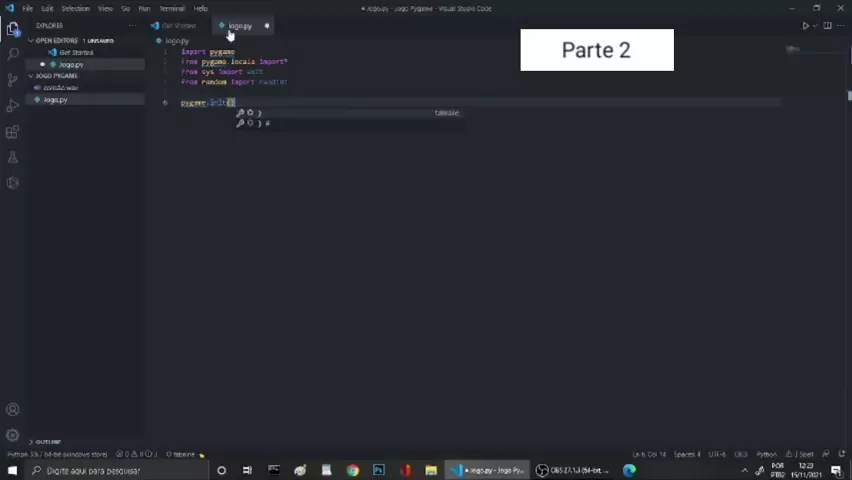The image size is (852, 480).
Task: Show hidden system tray icons
Action: tap(744, 470)
